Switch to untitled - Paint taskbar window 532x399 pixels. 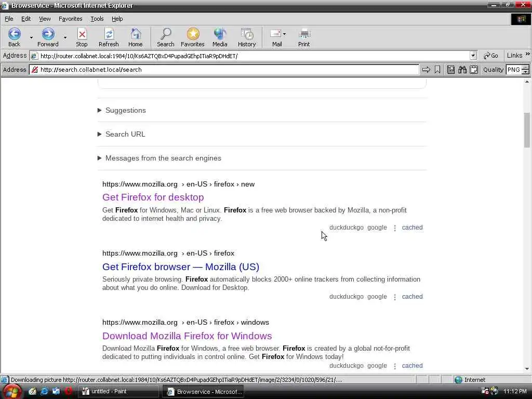tap(119, 392)
